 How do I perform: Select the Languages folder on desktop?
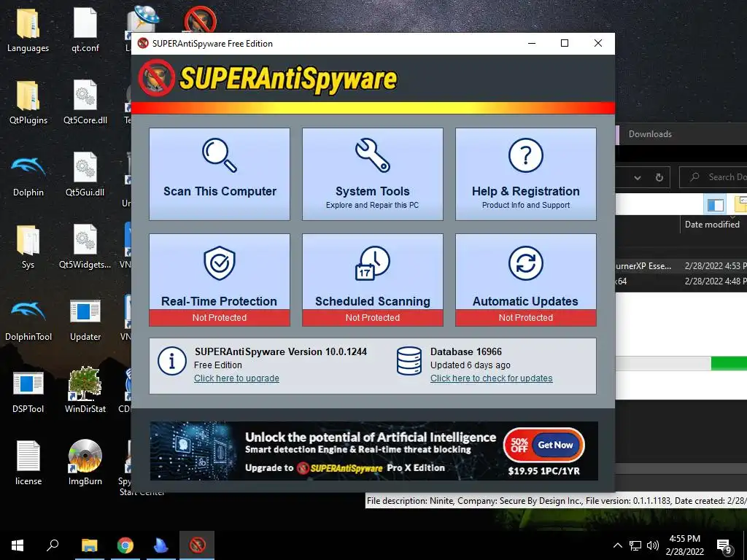pyautogui.click(x=28, y=29)
